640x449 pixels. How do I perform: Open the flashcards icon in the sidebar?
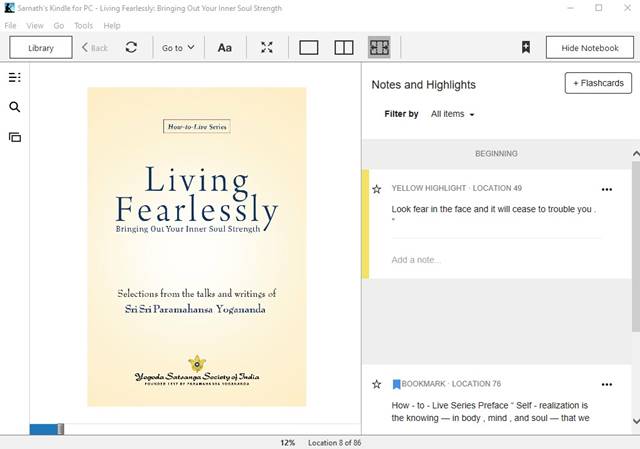[x=15, y=137]
